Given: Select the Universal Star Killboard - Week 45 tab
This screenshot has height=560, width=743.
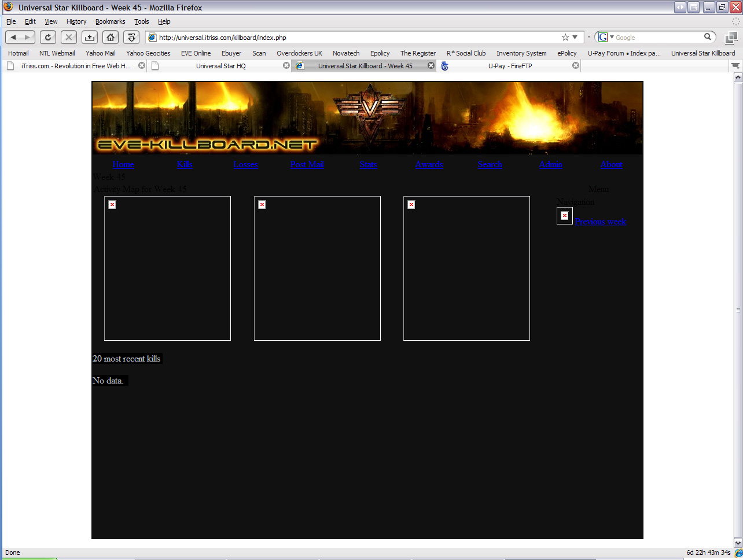Looking at the screenshot, I should 365,65.
